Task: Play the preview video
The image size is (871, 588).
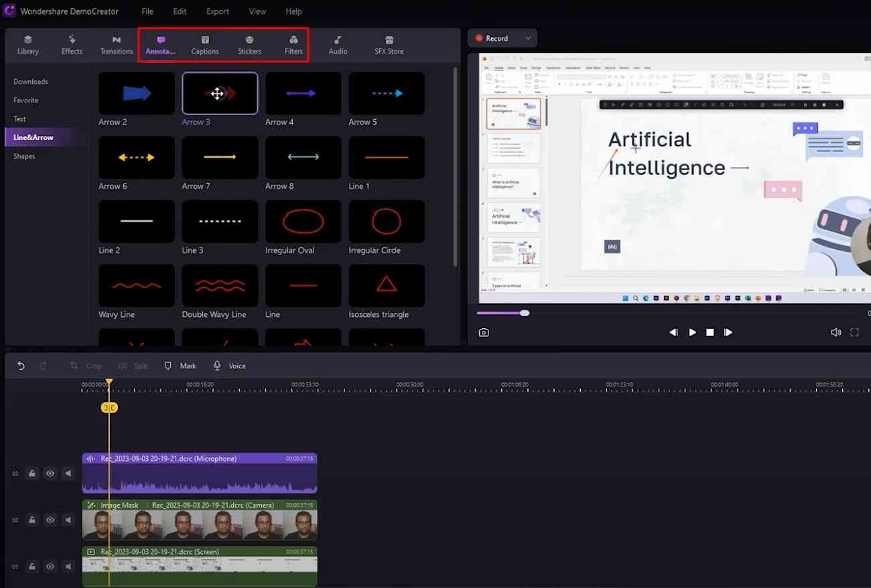Action: tap(692, 332)
